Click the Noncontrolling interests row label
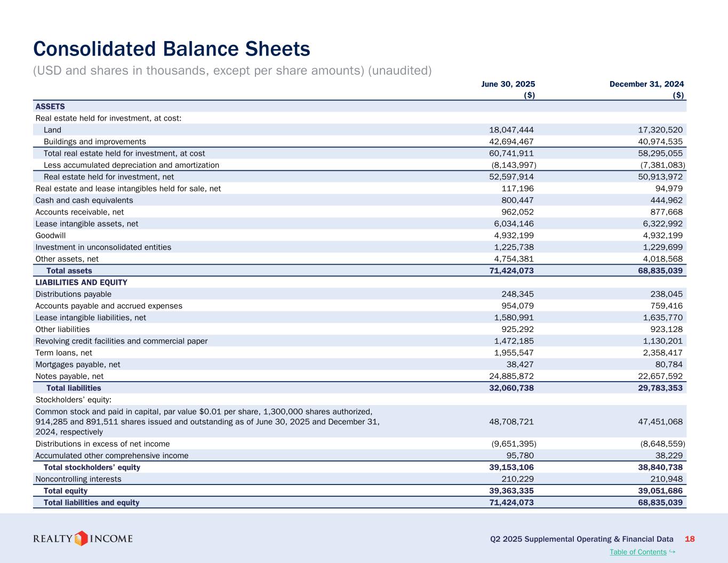 coord(78,479)
